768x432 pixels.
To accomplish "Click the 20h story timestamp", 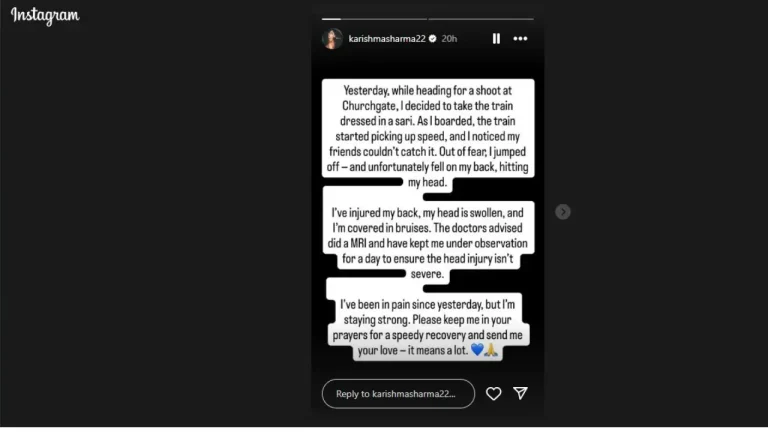I will click(449, 39).
